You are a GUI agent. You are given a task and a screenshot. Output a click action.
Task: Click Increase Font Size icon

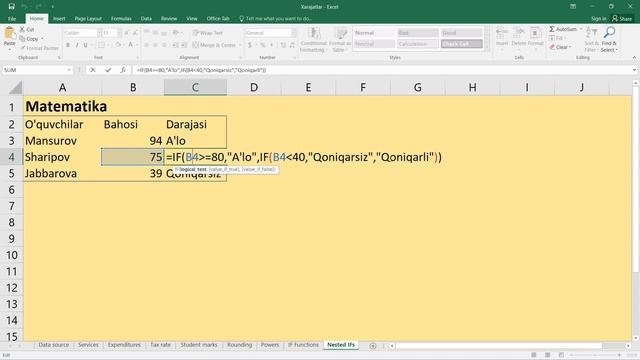[127, 33]
